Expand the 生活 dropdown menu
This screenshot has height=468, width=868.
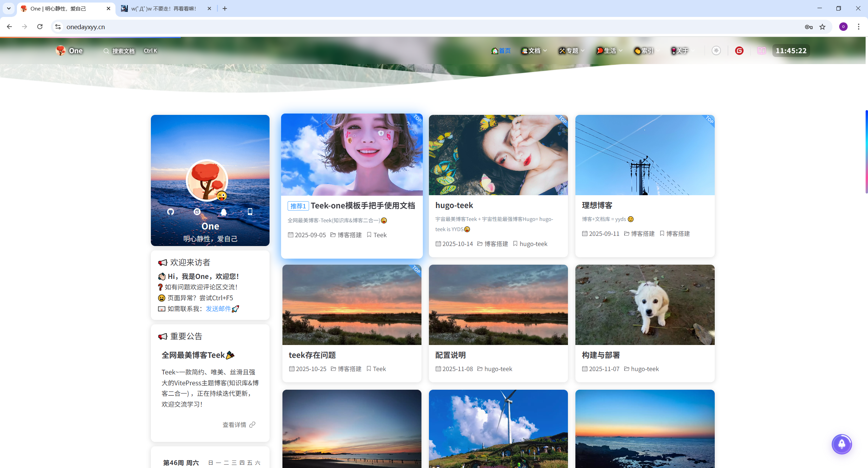coord(610,51)
